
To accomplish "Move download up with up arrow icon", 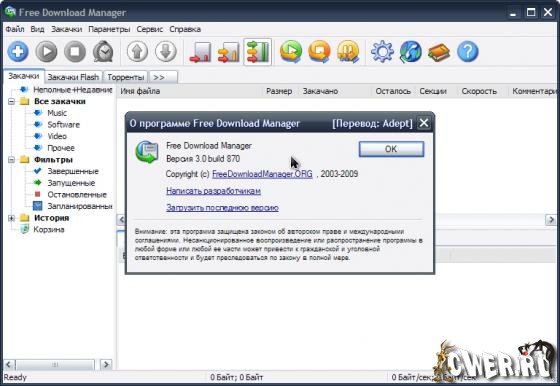I will pyautogui.click(x=138, y=52).
